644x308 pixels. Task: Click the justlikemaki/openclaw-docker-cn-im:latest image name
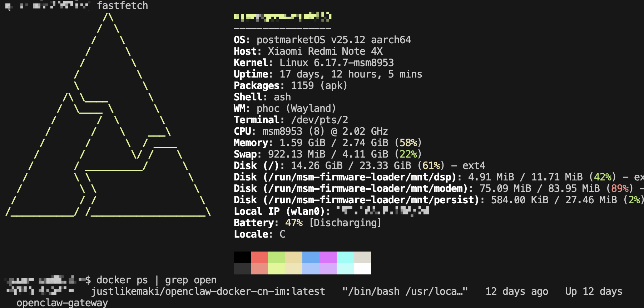click(208, 292)
